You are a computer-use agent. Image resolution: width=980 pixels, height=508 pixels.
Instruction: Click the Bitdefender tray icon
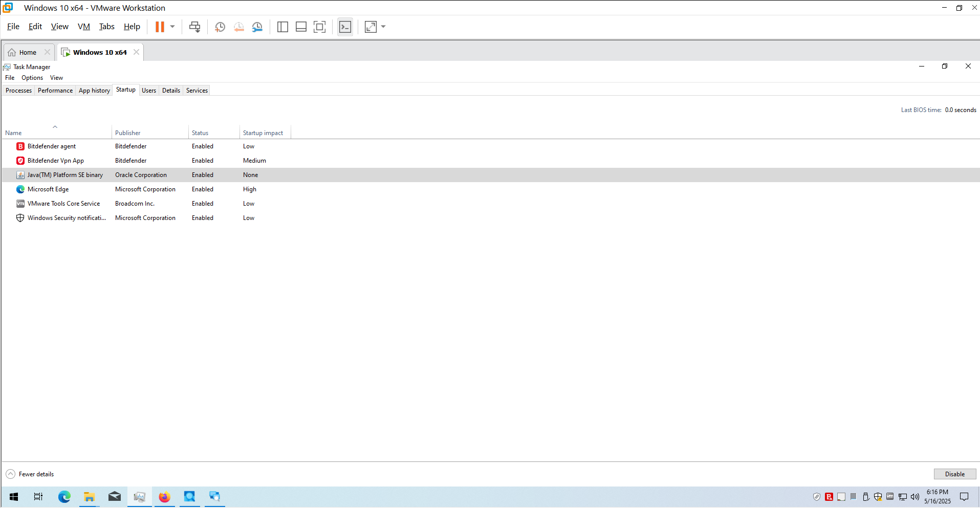click(x=829, y=497)
